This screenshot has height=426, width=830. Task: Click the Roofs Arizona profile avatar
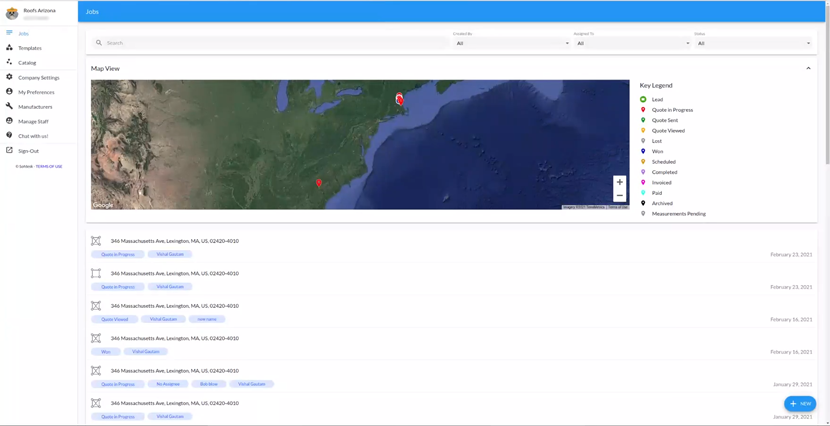pyautogui.click(x=12, y=13)
